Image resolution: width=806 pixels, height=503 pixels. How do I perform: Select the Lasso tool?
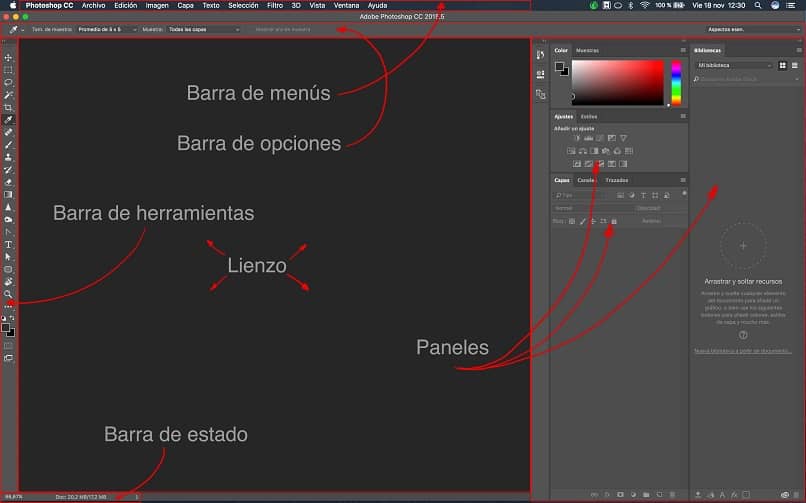(8, 82)
